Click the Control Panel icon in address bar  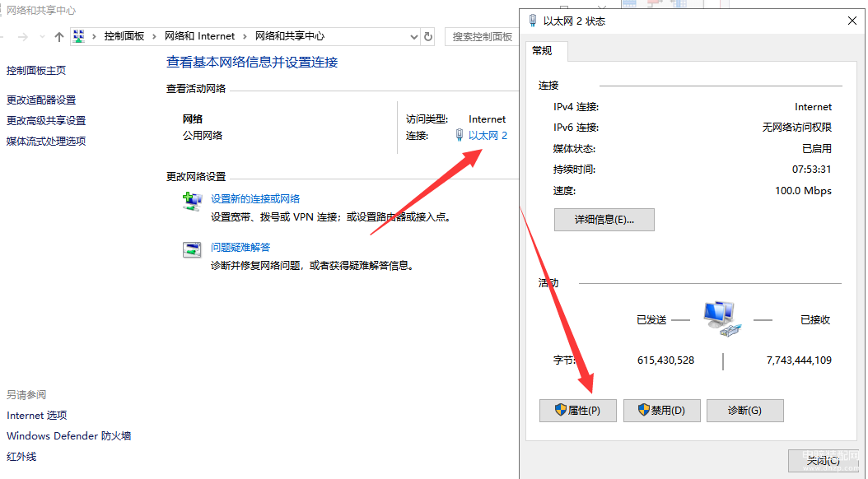[79, 36]
